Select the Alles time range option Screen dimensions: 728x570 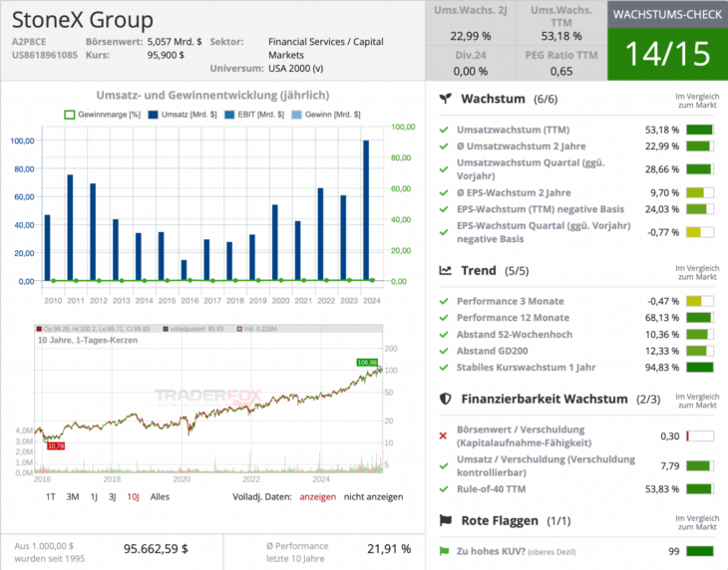160,496
